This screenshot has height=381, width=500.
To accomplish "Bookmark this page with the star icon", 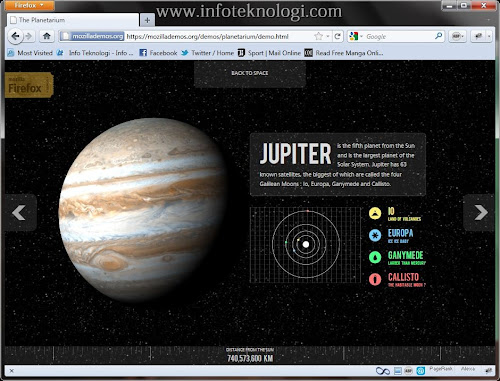I will coord(318,36).
